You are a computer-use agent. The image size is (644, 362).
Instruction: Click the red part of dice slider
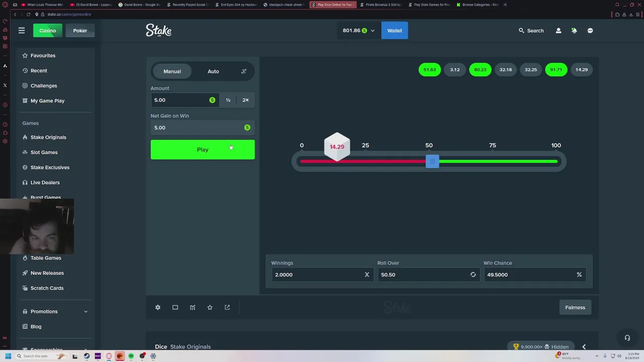(362, 161)
